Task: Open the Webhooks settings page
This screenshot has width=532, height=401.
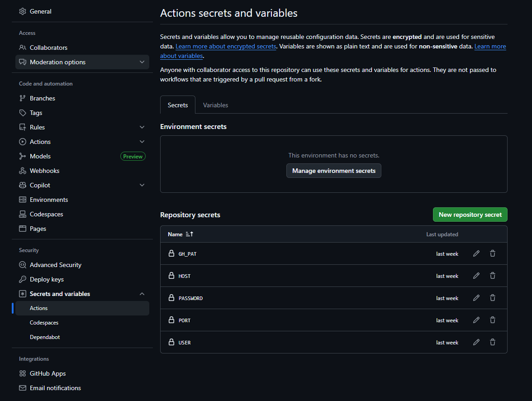Action: coord(44,171)
